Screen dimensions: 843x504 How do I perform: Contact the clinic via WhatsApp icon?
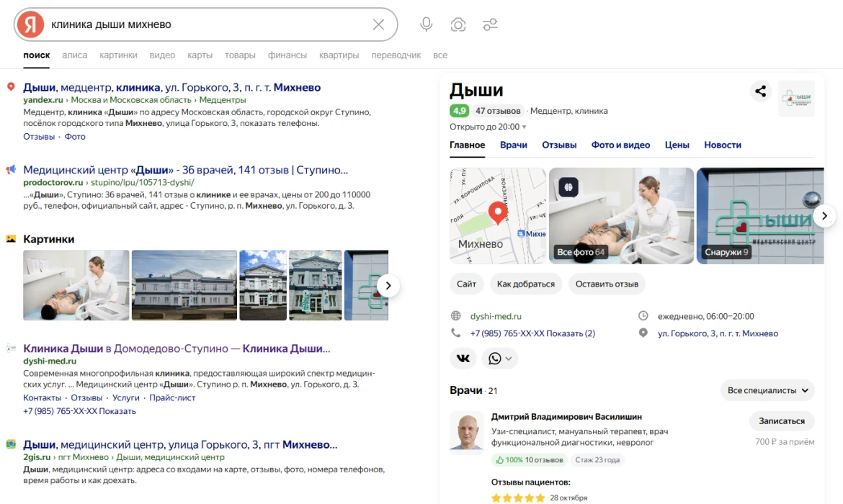495,358
